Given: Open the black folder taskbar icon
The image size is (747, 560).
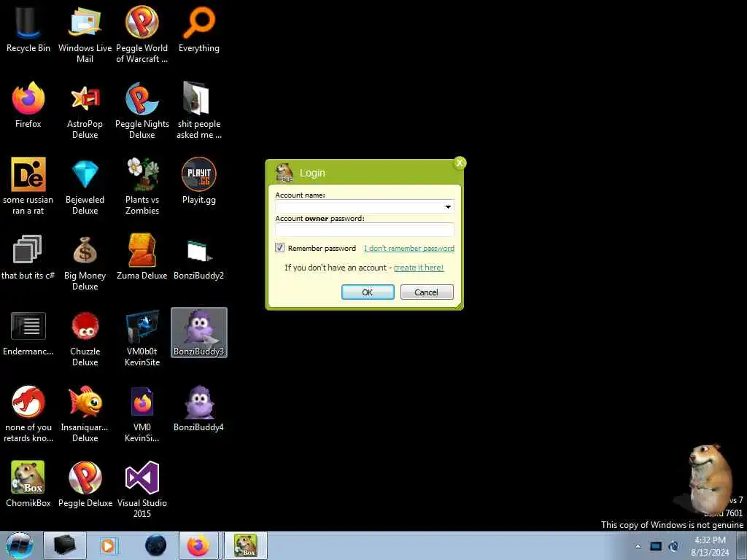Looking at the screenshot, I should pyautogui.click(x=65, y=545).
